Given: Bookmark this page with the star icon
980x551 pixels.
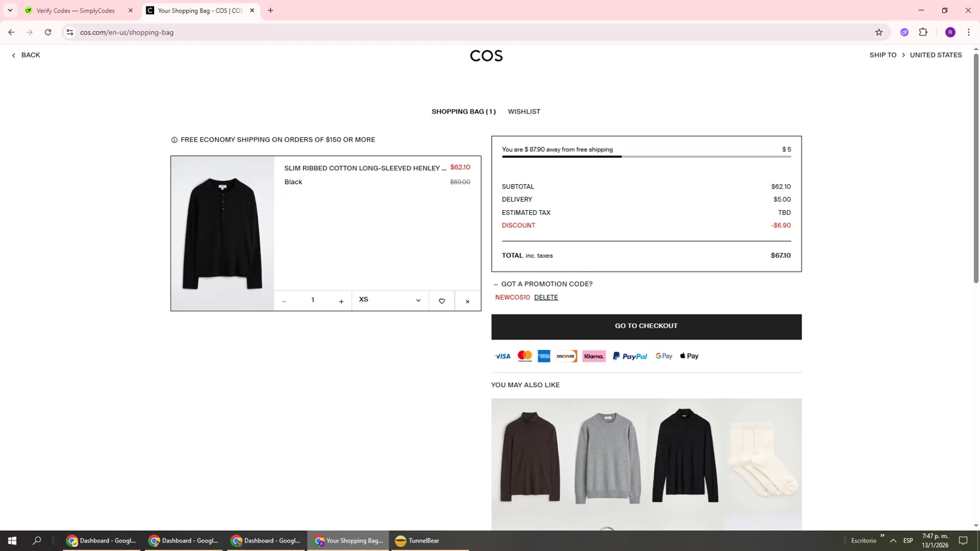Looking at the screenshot, I should coord(879,32).
